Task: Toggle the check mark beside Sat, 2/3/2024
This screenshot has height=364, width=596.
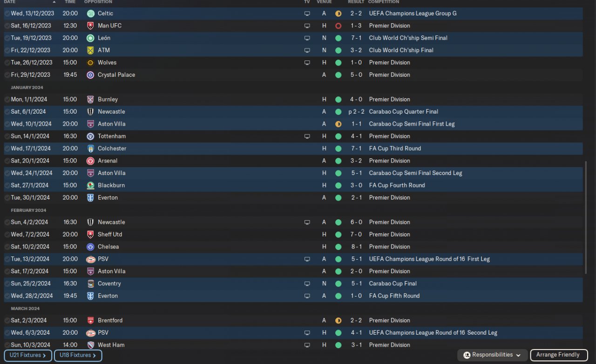Action: pyautogui.click(x=7, y=320)
